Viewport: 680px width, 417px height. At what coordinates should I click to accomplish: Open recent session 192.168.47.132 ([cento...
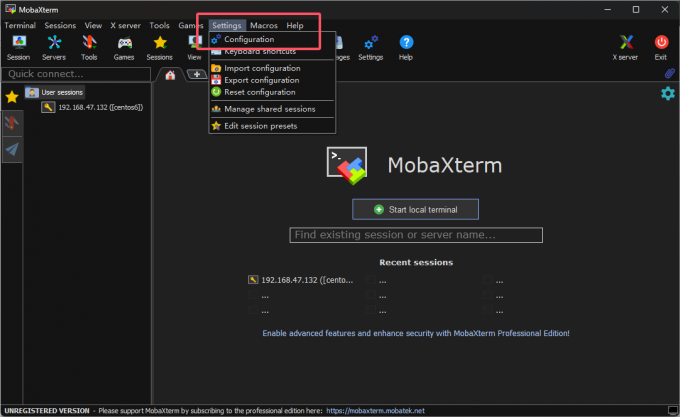click(x=301, y=280)
